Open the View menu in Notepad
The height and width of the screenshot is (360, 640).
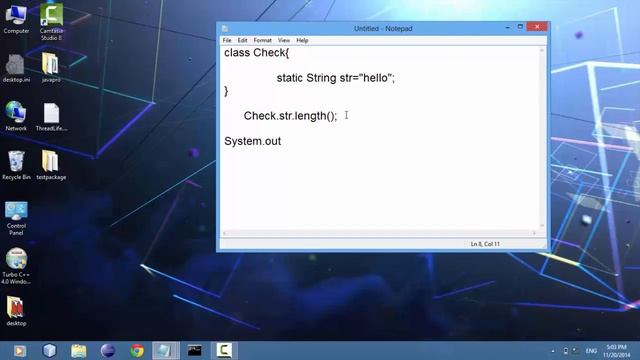coord(284,40)
